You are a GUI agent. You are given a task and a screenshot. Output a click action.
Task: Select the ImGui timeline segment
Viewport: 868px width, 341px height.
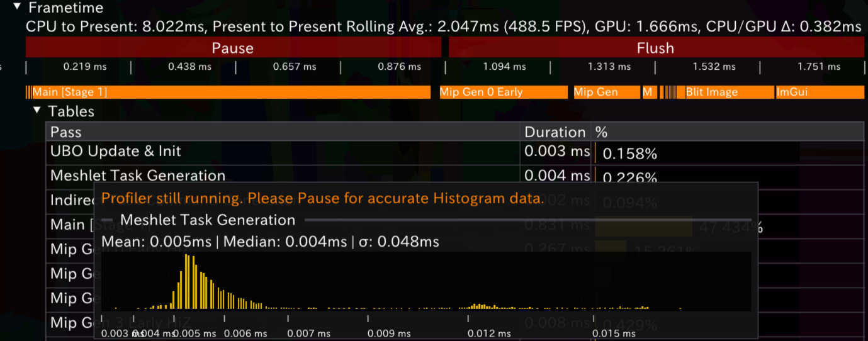(x=819, y=92)
